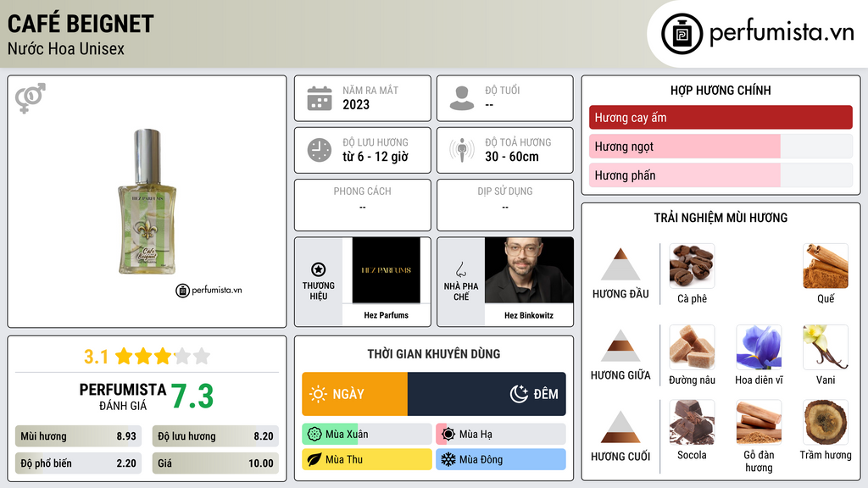Click the nose icon above Nhà pha chế
This screenshot has height=488, width=868.
(460, 270)
